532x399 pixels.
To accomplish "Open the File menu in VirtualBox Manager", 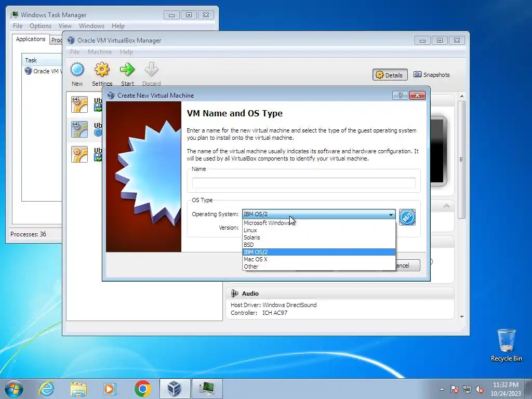I will click(75, 52).
